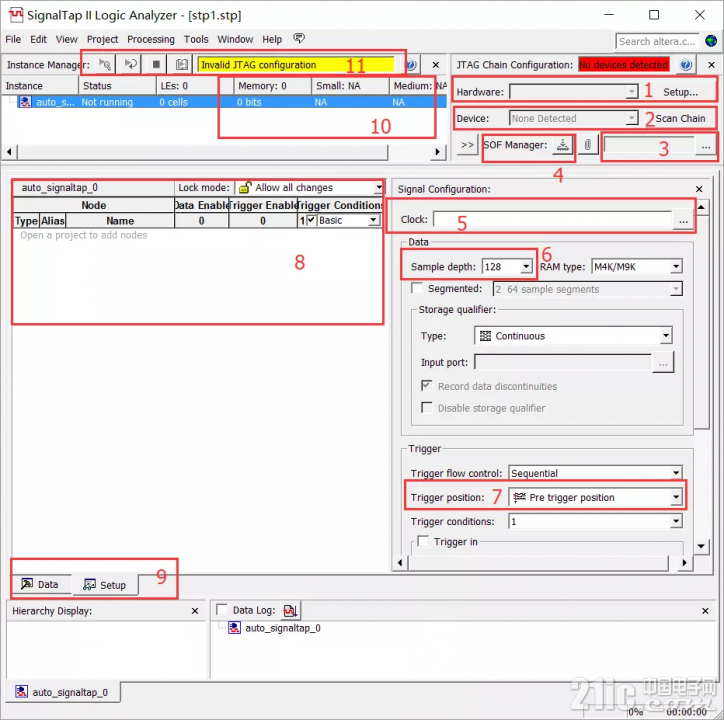This screenshot has height=720, width=724.
Task: Close the Instance Manager panel
Action: 435,65
